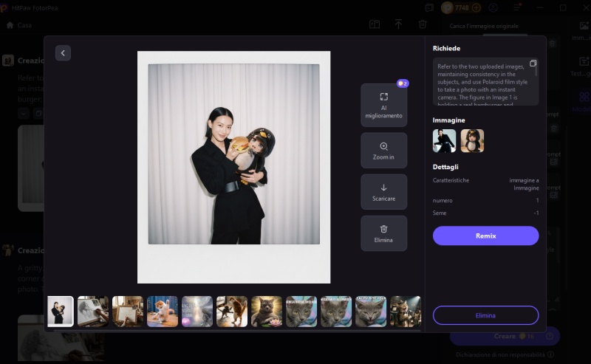
Task: Select the orange and white kitten thumbnail
Action: tap(163, 312)
